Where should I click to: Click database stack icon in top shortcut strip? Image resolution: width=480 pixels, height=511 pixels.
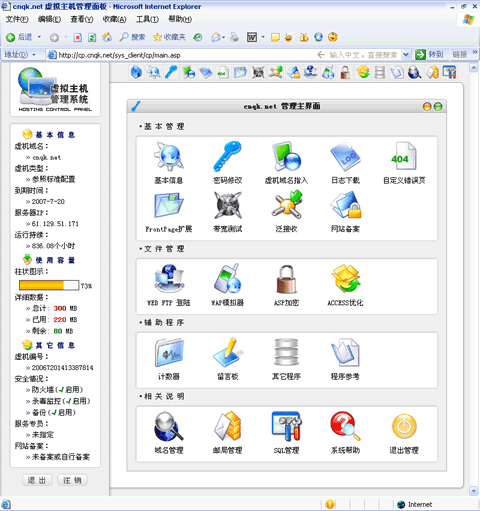coord(380,72)
